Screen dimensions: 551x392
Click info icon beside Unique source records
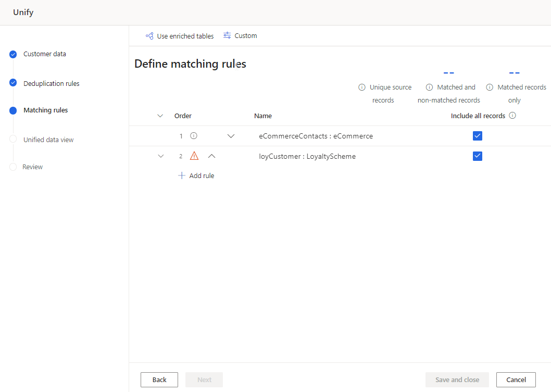362,87
